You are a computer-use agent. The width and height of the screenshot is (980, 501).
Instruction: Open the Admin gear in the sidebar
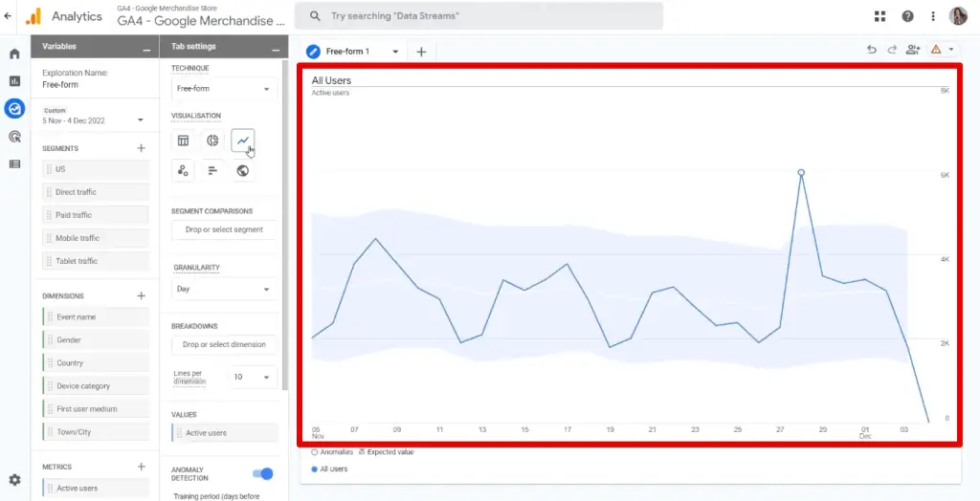click(14, 480)
